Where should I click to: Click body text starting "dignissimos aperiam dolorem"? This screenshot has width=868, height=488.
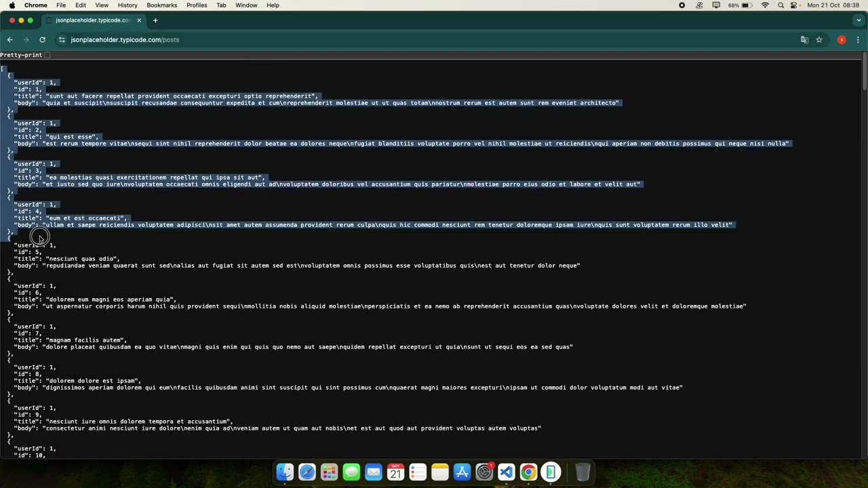pyautogui.click(x=362, y=388)
